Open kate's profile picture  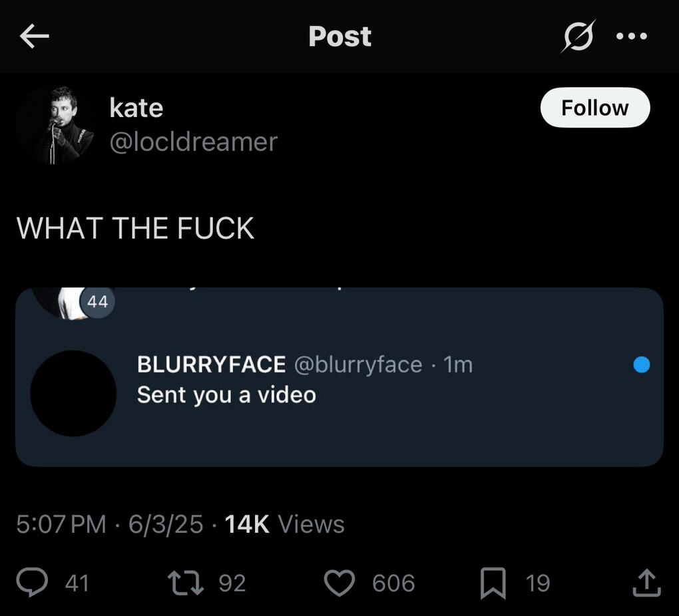pos(55,125)
